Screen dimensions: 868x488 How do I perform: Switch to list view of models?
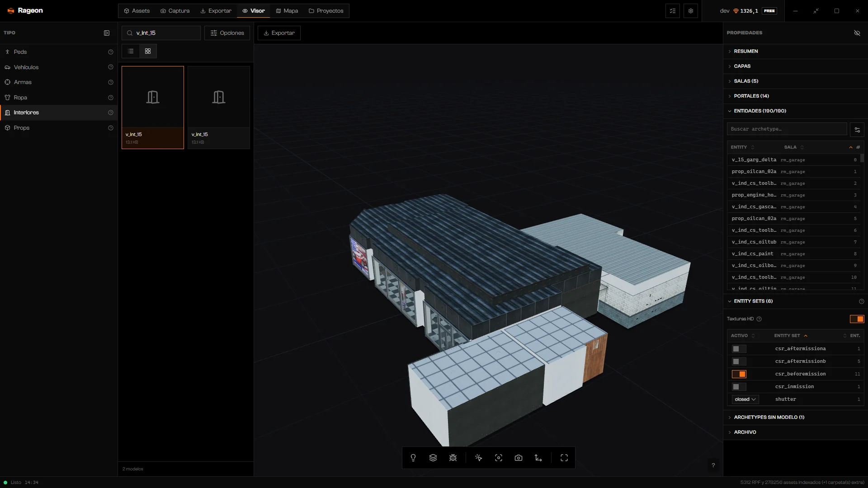pyautogui.click(x=131, y=51)
